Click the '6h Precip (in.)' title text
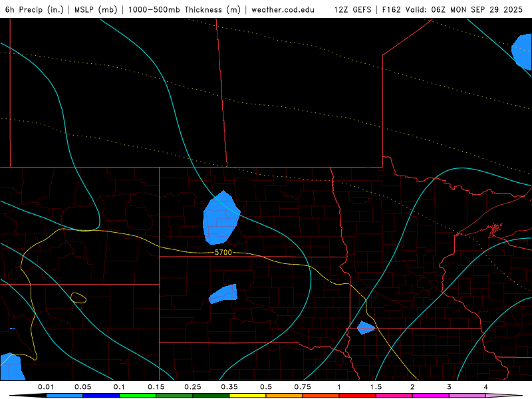This screenshot has height=399, width=532. (x=35, y=9)
